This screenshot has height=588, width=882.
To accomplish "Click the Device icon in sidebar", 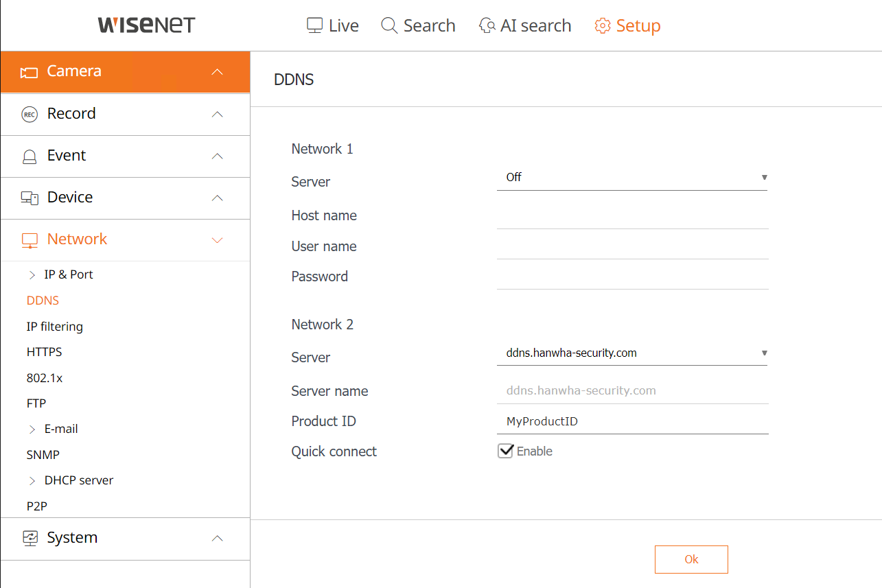I will coord(29,198).
